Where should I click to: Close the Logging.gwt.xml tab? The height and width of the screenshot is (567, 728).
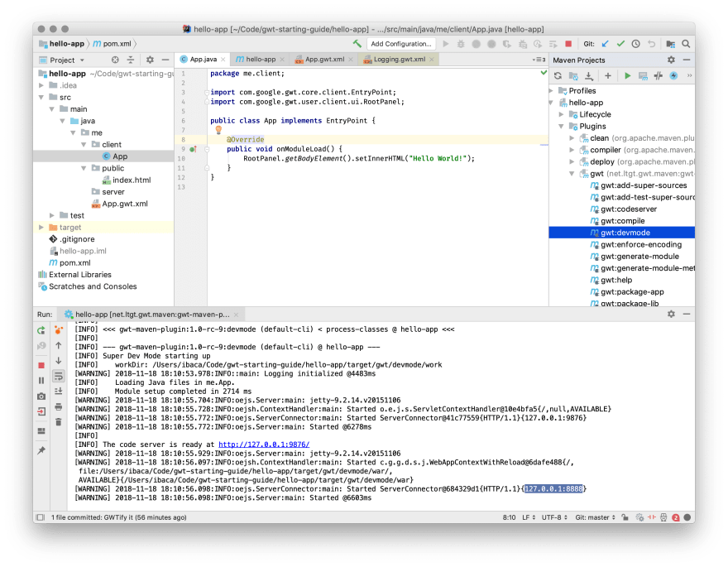click(432, 60)
